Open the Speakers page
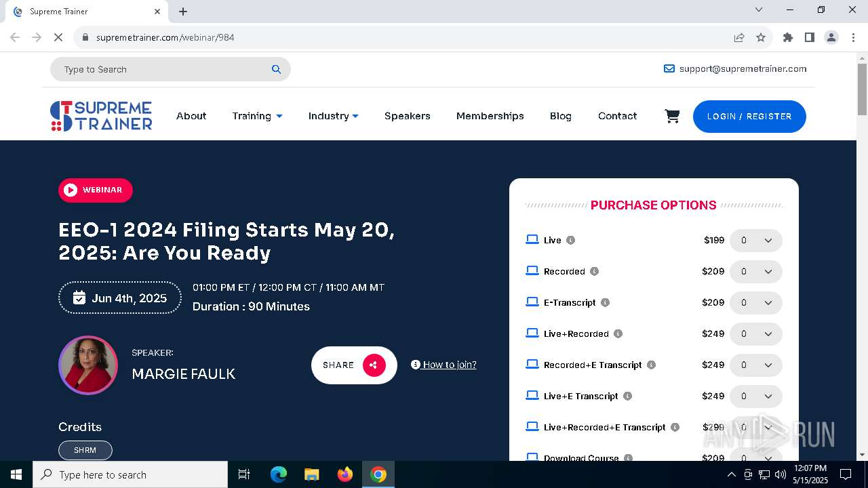 pyautogui.click(x=408, y=116)
